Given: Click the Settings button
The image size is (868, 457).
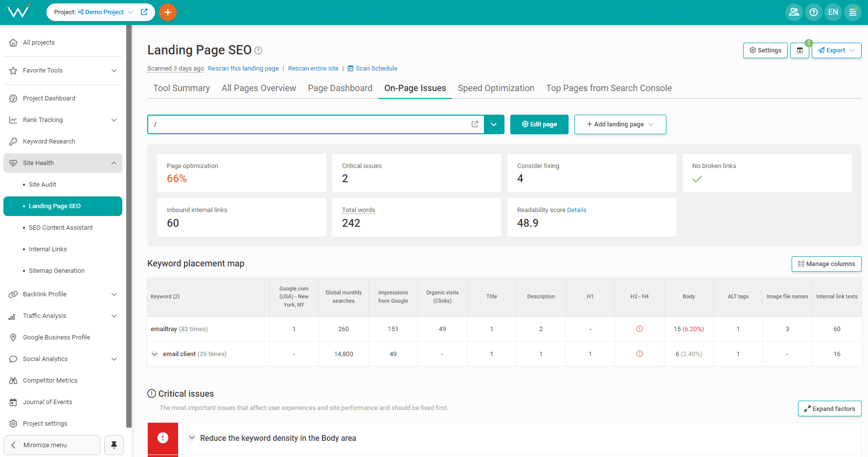Looking at the screenshot, I should pyautogui.click(x=765, y=50).
